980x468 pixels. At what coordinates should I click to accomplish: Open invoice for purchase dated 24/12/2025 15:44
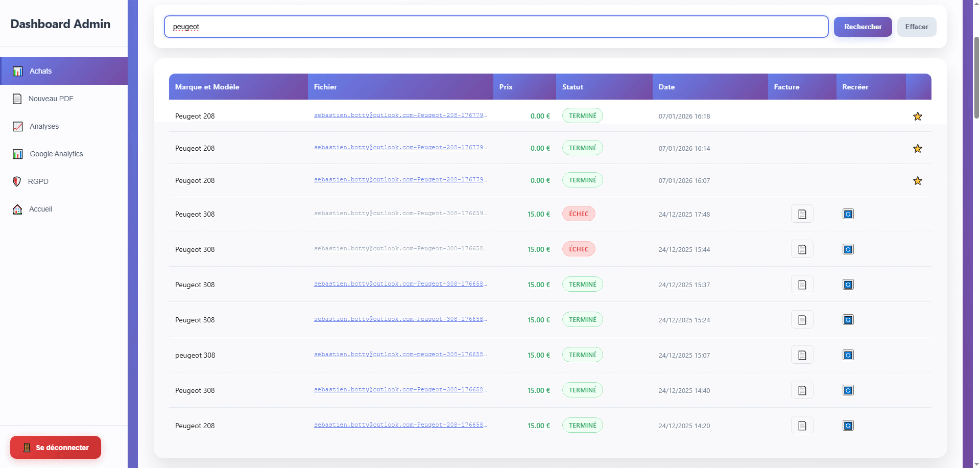coord(802,249)
